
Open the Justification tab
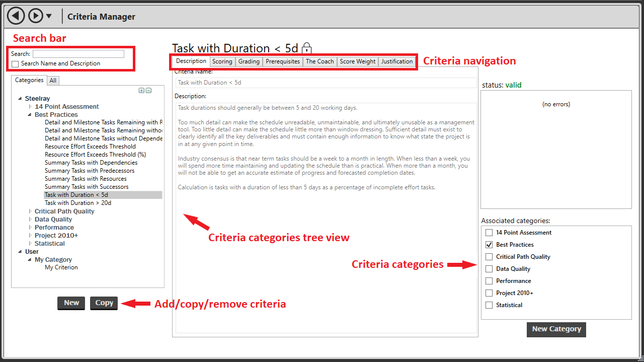tap(396, 61)
